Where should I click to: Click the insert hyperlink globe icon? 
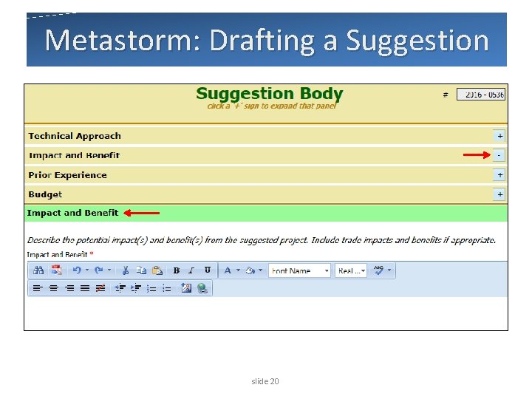[202, 288]
